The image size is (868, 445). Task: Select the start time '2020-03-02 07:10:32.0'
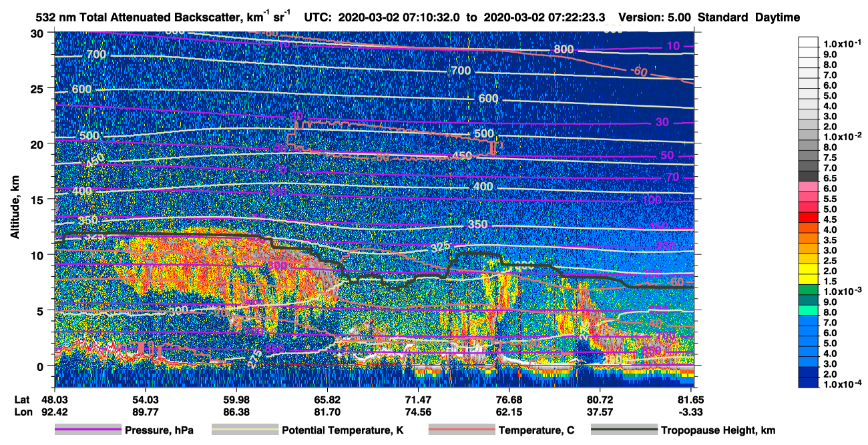coord(400,17)
